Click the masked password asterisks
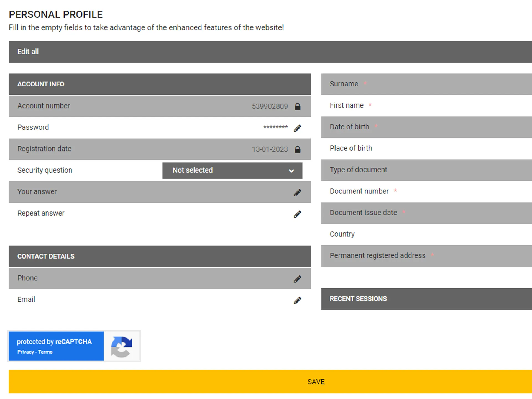 pos(275,127)
